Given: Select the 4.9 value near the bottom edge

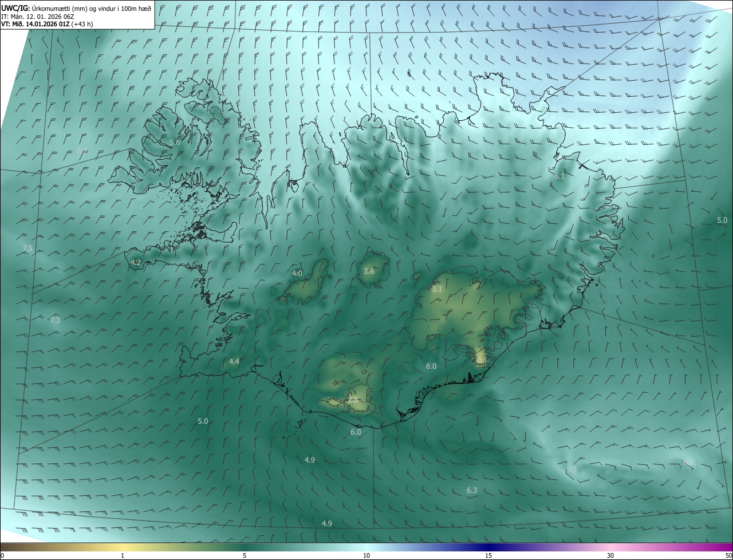Looking at the screenshot, I should 326,524.
